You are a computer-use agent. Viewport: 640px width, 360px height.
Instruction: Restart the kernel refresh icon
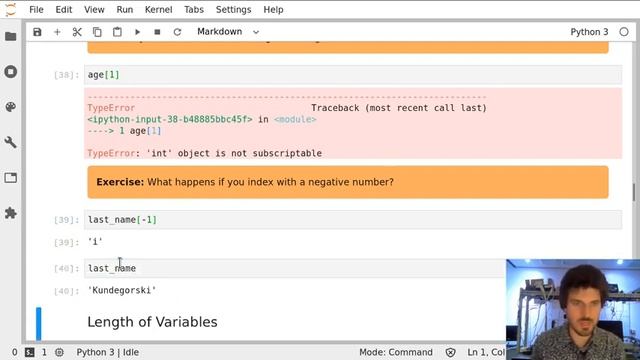[177, 32]
